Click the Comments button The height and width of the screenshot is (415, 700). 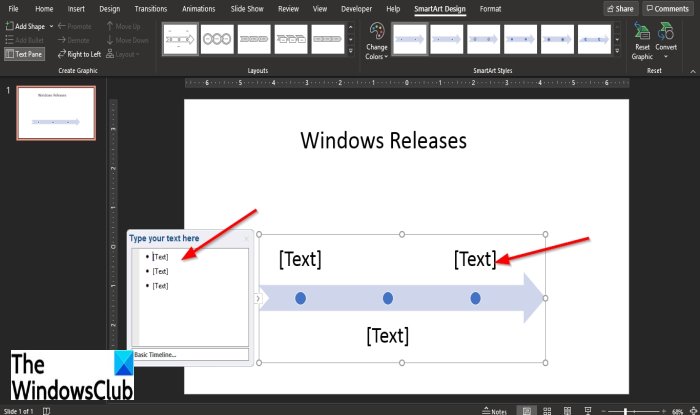[x=668, y=8]
